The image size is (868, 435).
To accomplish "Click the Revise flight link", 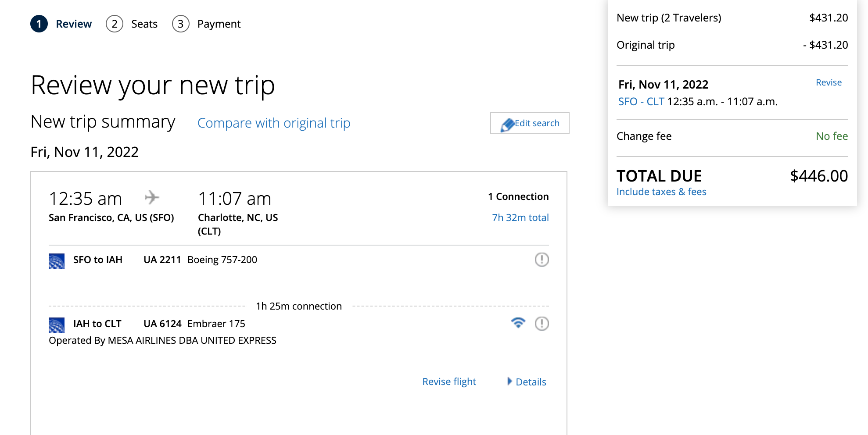I will [x=449, y=382].
